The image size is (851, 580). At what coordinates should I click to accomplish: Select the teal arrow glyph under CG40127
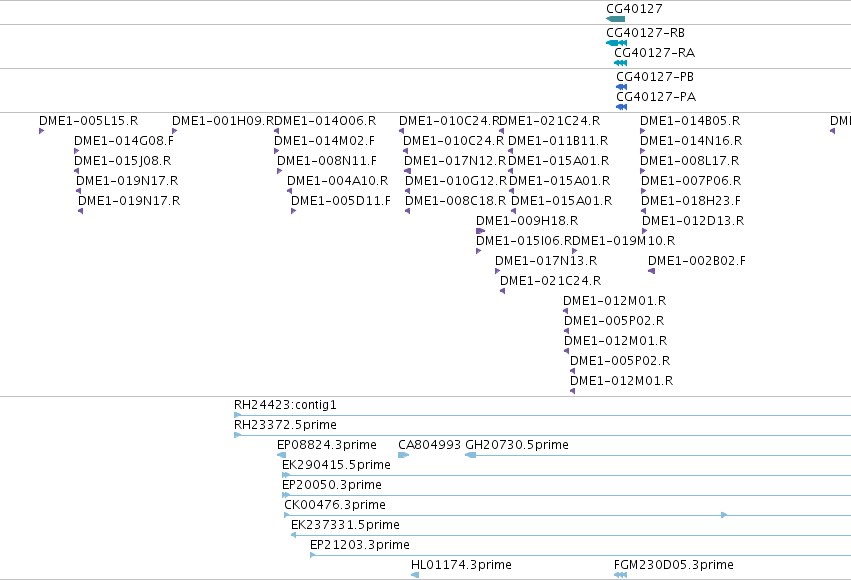pyautogui.click(x=615, y=19)
